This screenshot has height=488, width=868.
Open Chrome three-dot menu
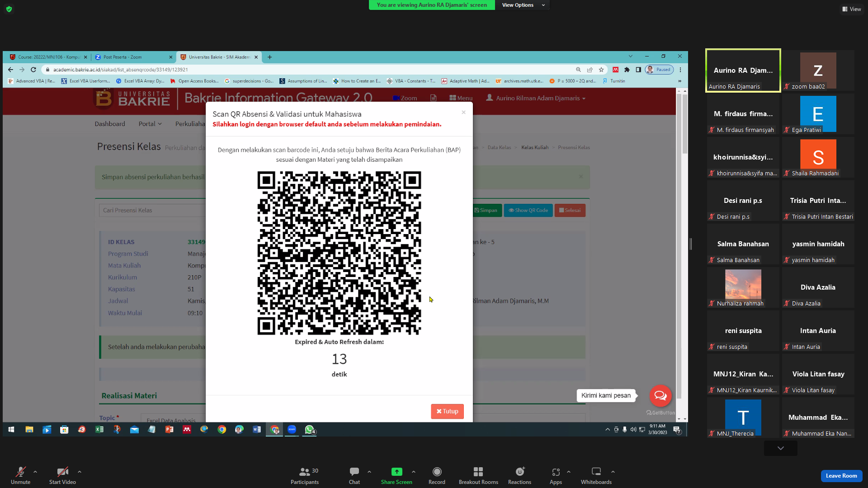(680, 70)
